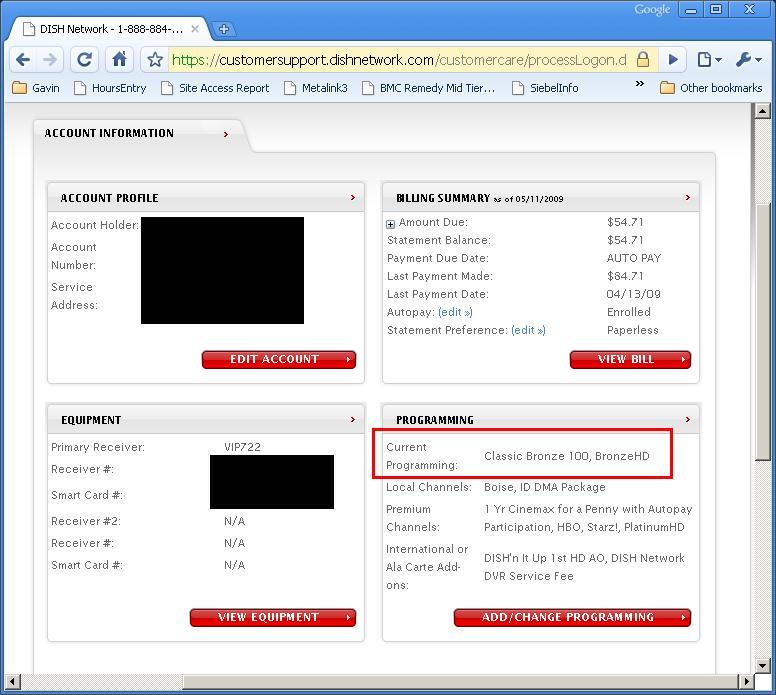Click the arrow in the Billing Summary header
Viewport: 776px width, 695px height.
[x=687, y=198]
